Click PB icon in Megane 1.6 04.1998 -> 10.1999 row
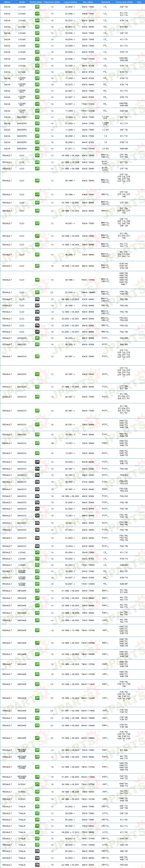 pos(37,630)
